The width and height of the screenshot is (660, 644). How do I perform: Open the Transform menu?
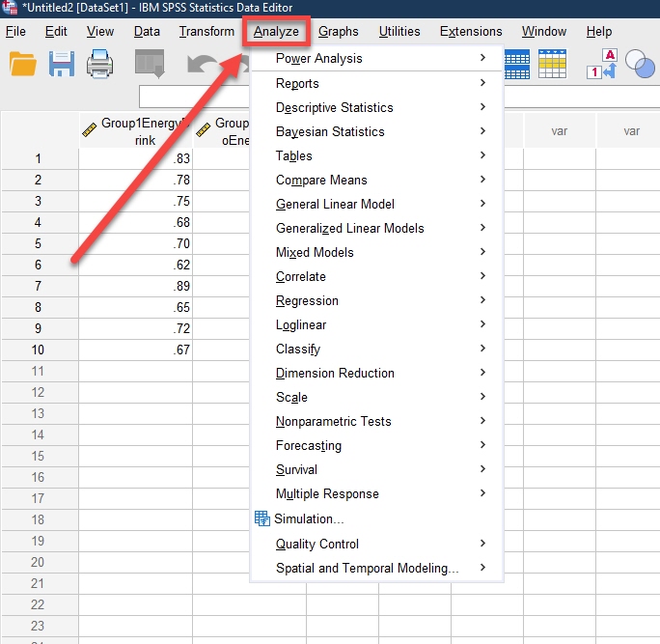point(206,32)
